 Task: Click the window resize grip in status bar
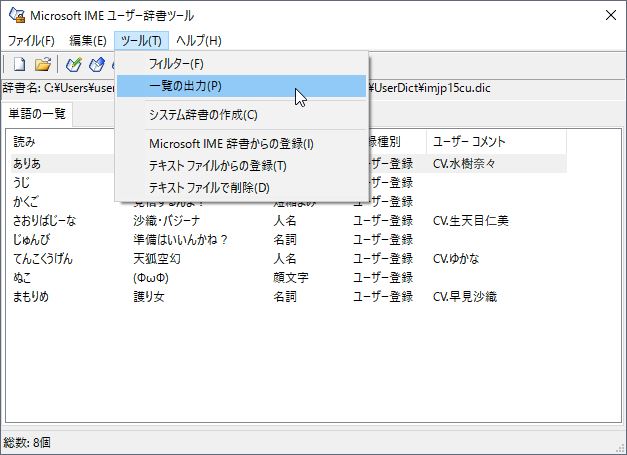tap(621, 448)
